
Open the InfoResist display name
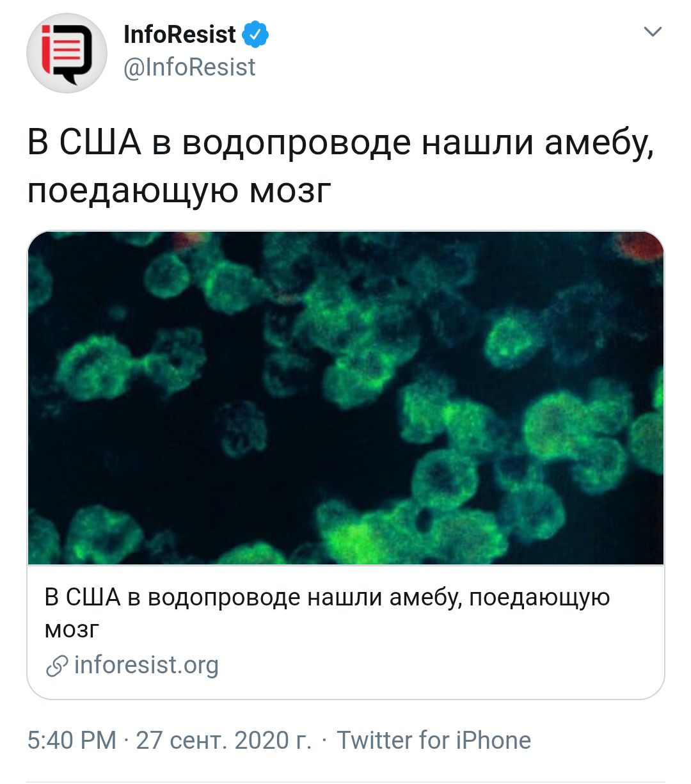coord(180,35)
